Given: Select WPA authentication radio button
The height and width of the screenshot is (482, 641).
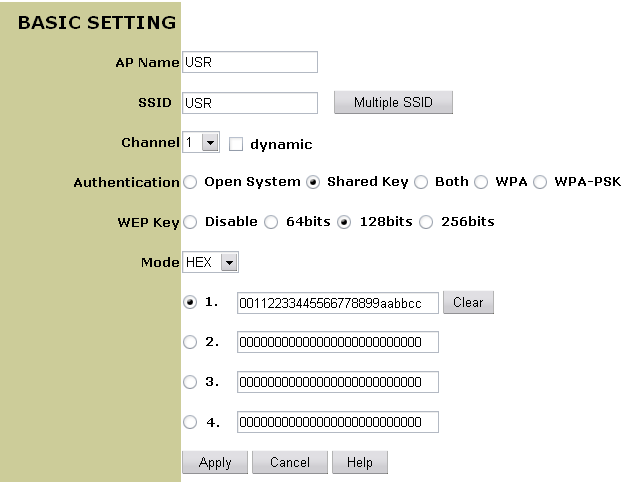Looking at the screenshot, I should [x=481, y=182].
